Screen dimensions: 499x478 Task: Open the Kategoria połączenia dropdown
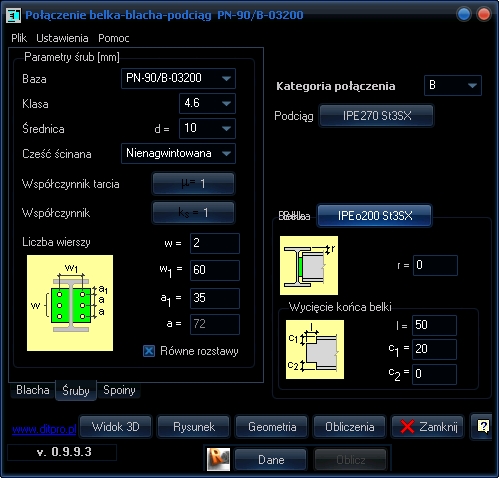coord(453,86)
